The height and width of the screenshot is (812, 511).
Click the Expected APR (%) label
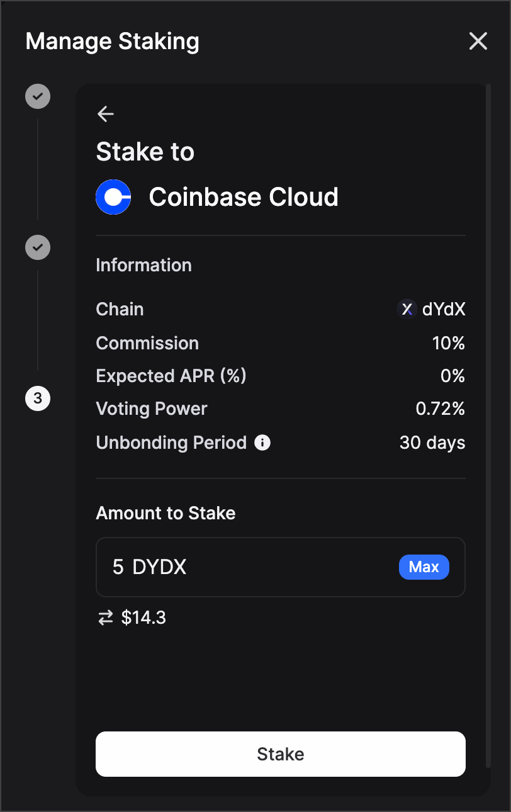(x=171, y=376)
